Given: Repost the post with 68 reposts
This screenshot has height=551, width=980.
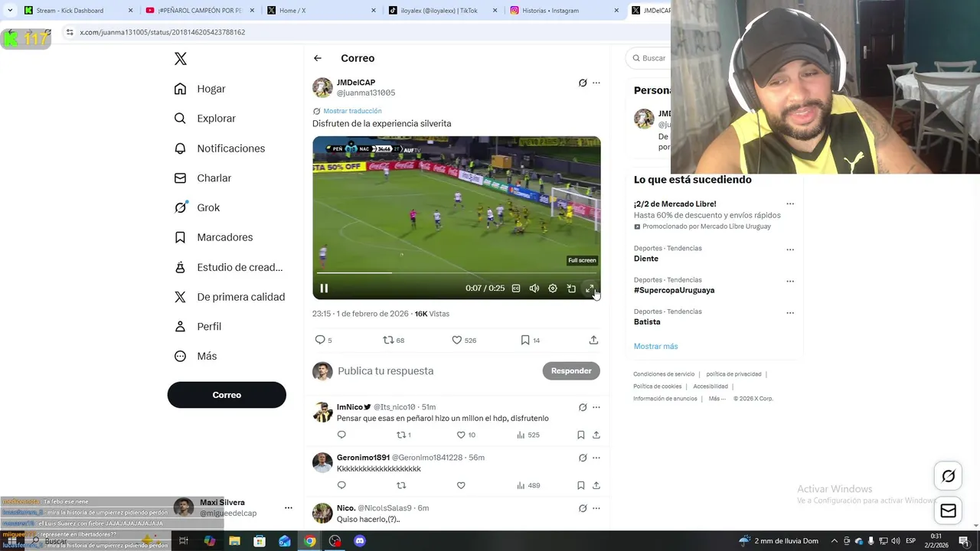Looking at the screenshot, I should (394, 340).
